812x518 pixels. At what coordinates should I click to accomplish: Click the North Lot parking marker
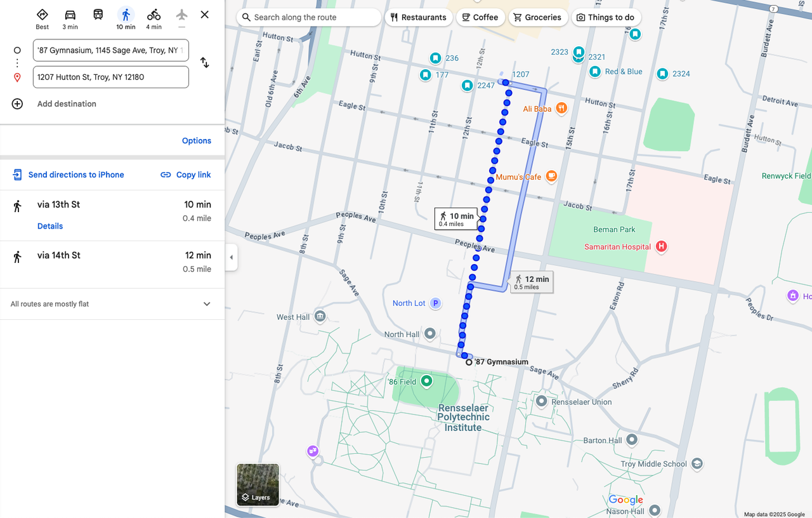[x=436, y=303]
